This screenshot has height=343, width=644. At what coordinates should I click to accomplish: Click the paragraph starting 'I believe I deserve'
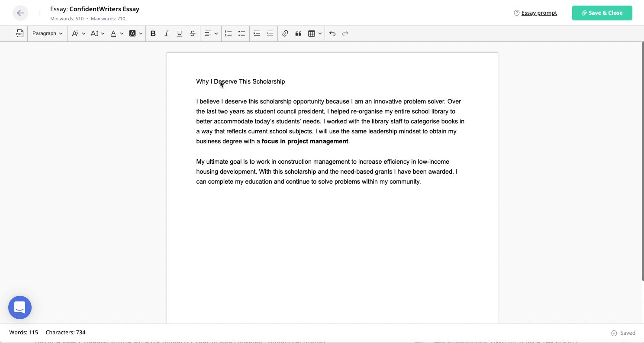click(x=330, y=121)
